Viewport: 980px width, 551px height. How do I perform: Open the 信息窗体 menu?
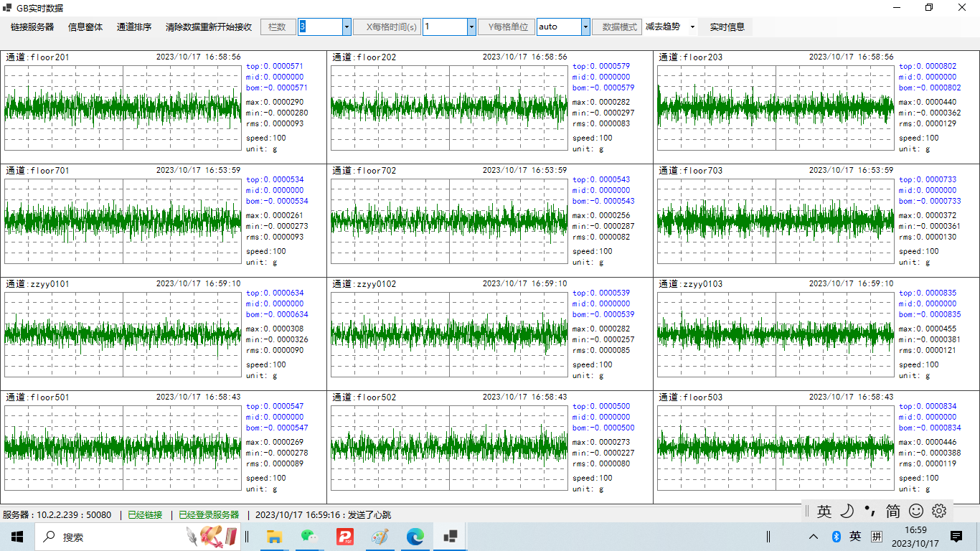point(85,27)
